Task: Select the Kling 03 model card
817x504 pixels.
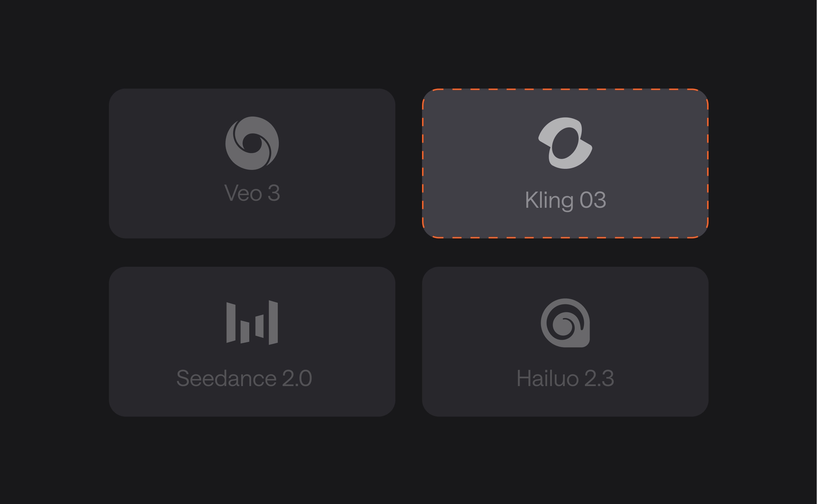Action: (565, 164)
